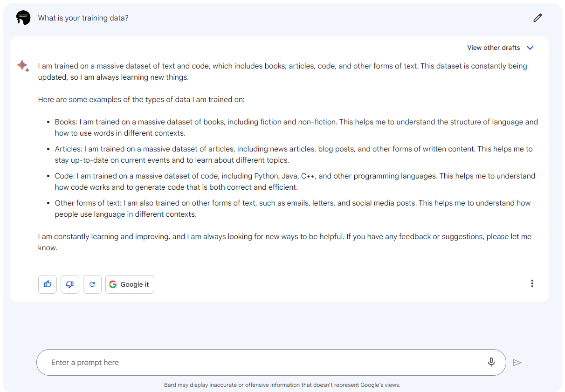Expand the drafts chevron arrow

coord(530,48)
